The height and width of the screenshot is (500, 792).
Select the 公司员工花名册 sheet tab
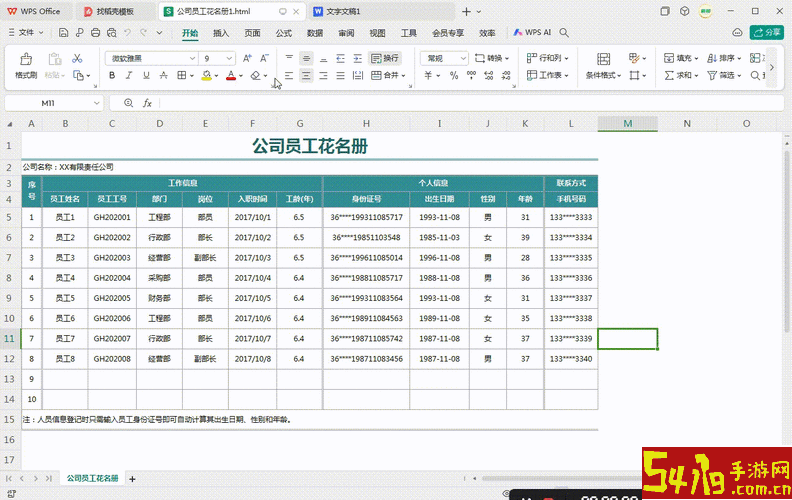coord(92,478)
